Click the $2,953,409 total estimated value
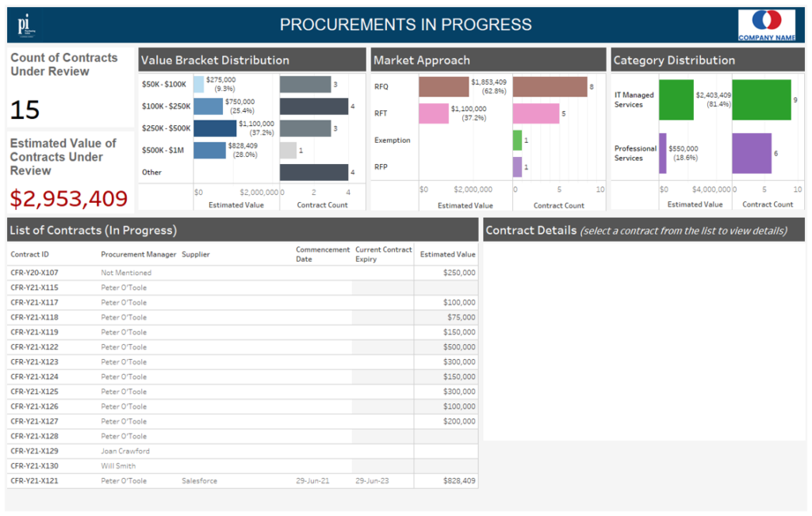This screenshot has height=516, width=812. point(69,197)
